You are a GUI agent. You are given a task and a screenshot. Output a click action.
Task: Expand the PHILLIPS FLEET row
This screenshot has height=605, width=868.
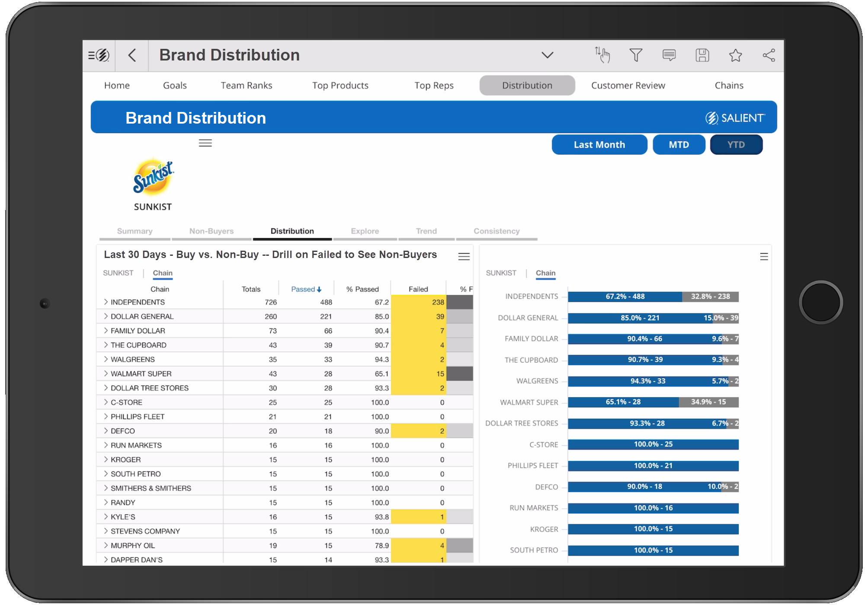pos(106,417)
